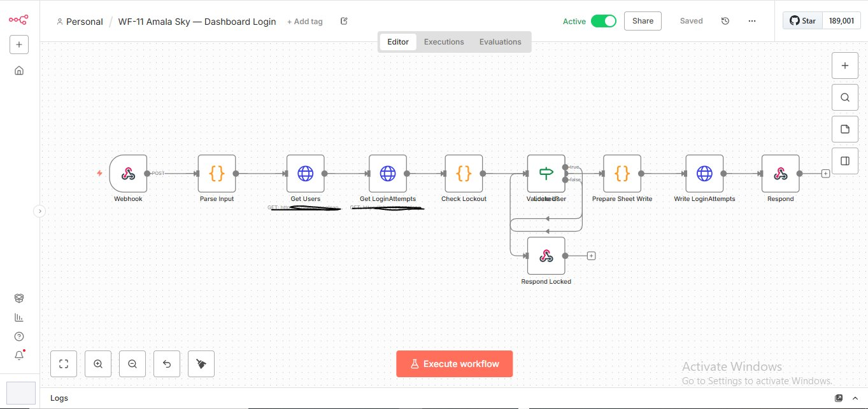Switch to the Editor tab
Screen dimensions: 868x409
point(398,42)
